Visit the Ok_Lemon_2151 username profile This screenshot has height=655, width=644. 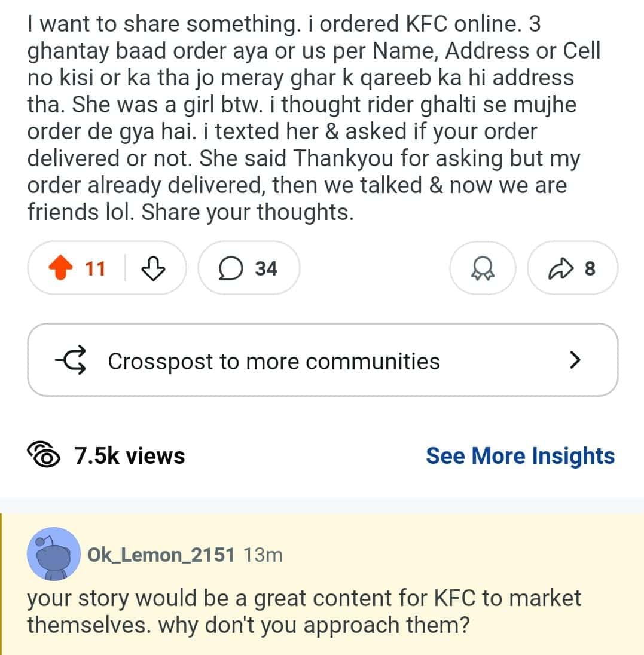[161, 555]
